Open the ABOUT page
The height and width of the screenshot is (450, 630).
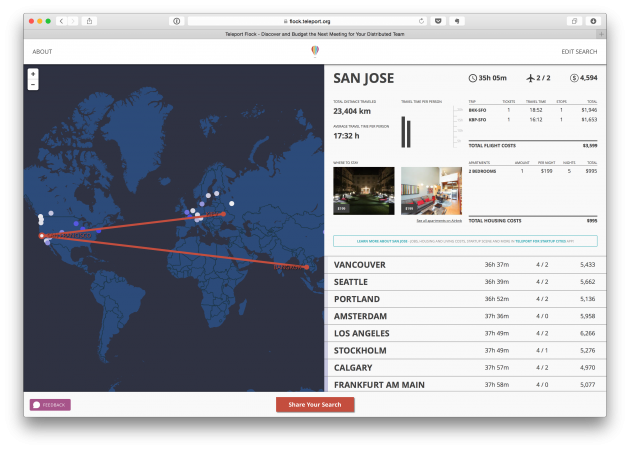(x=42, y=51)
